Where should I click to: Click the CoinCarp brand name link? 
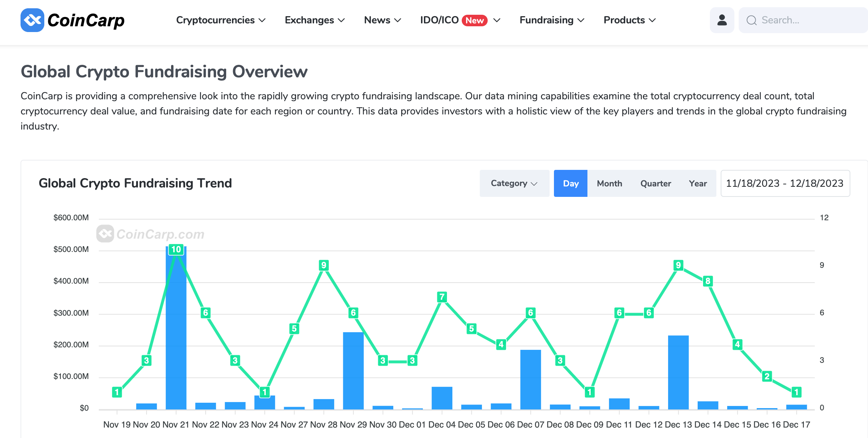[86, 20]
